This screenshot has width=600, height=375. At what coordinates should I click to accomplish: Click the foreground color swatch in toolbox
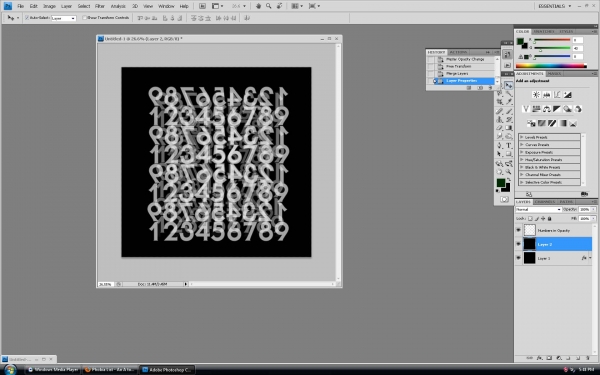point(501,183)
